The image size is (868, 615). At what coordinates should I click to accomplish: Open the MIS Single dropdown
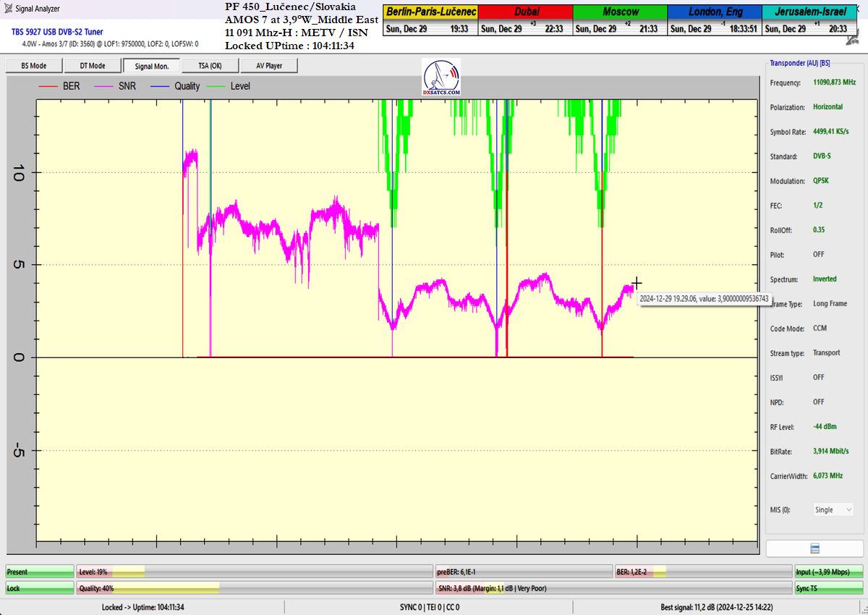pyautogui.click(x=833, y=509)
